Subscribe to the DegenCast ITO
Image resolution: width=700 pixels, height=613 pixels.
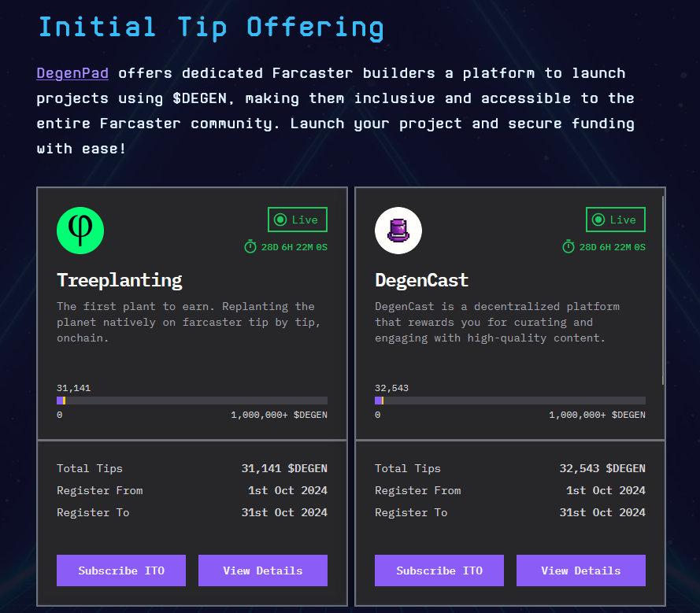click(x=439, y=571)
